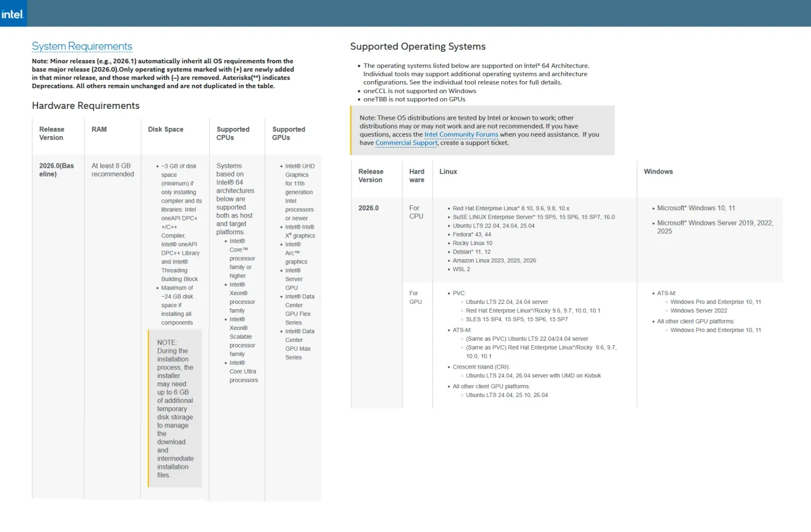Click 'Ubuntu LTS 24.04, 25.10, 26.04'
Image resolution: width=811 pixels, height=532 pixels.
click(507, 395)
